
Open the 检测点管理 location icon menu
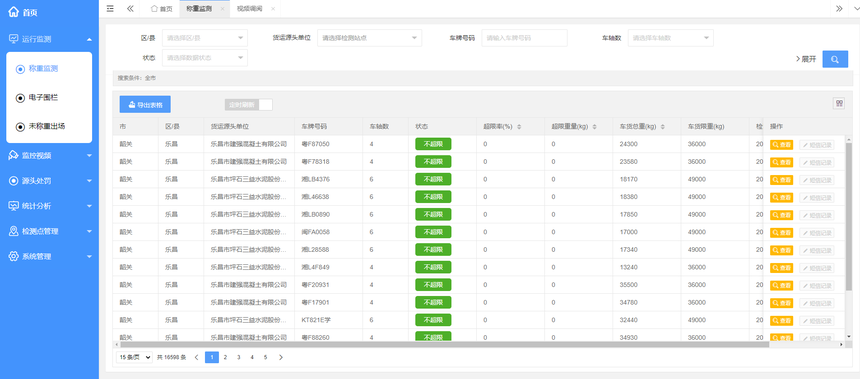14,231
